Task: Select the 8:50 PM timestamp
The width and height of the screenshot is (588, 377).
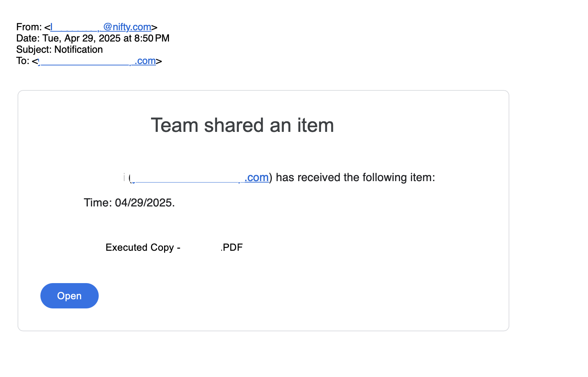Action: click(x=155, y=38)
